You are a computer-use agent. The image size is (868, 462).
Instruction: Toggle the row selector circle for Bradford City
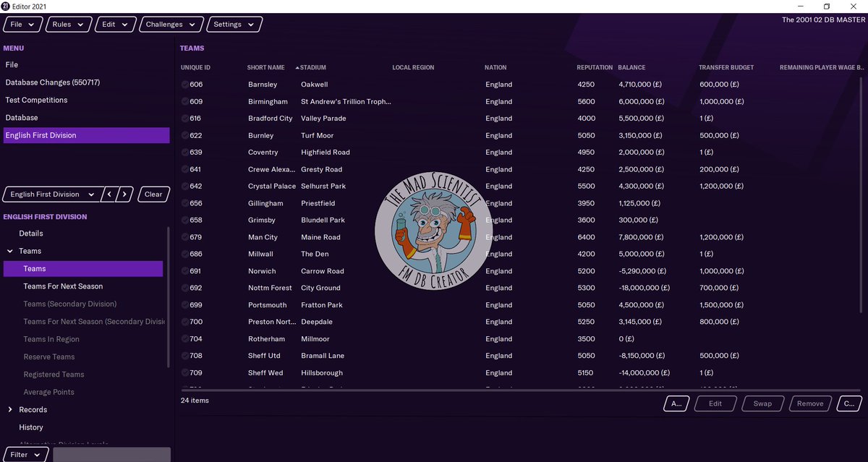point(185,119)
